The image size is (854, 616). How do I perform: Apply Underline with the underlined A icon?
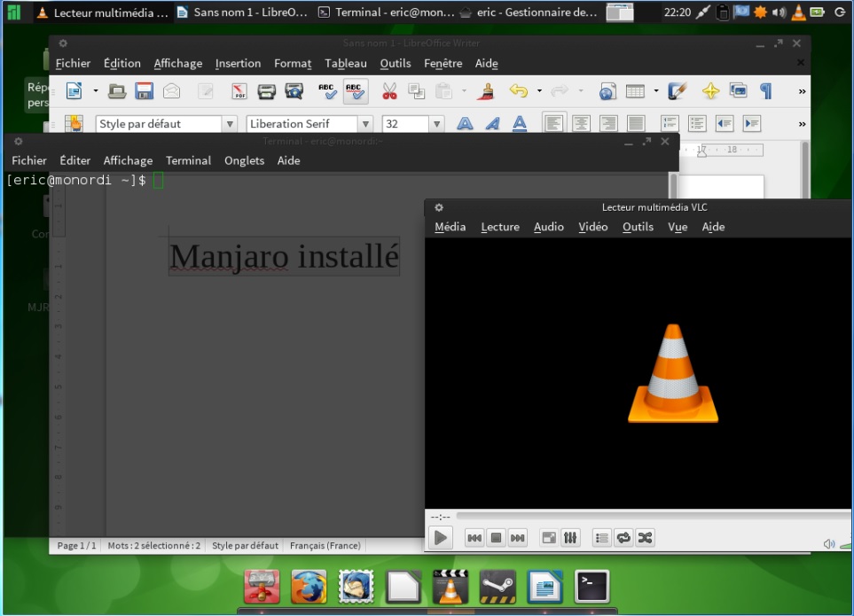coord(520,123)
